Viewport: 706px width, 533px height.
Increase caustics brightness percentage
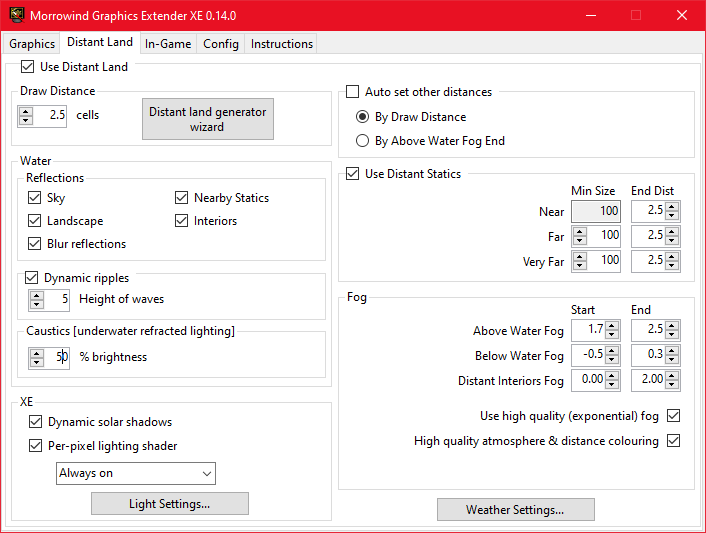pos(36,354)
